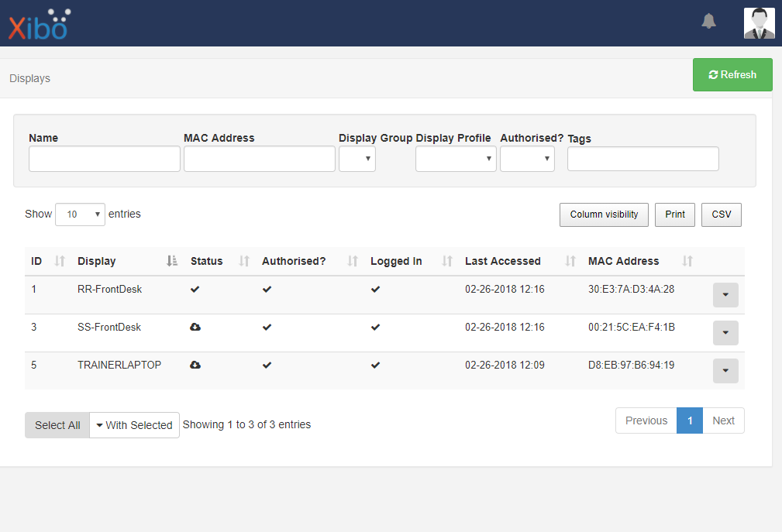Open the Display Profile filter dropdown

[x=456, y=159]
